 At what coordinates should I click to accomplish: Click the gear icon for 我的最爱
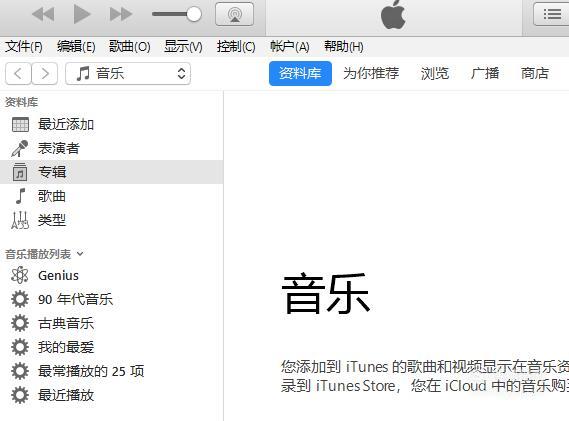[20, 347]
